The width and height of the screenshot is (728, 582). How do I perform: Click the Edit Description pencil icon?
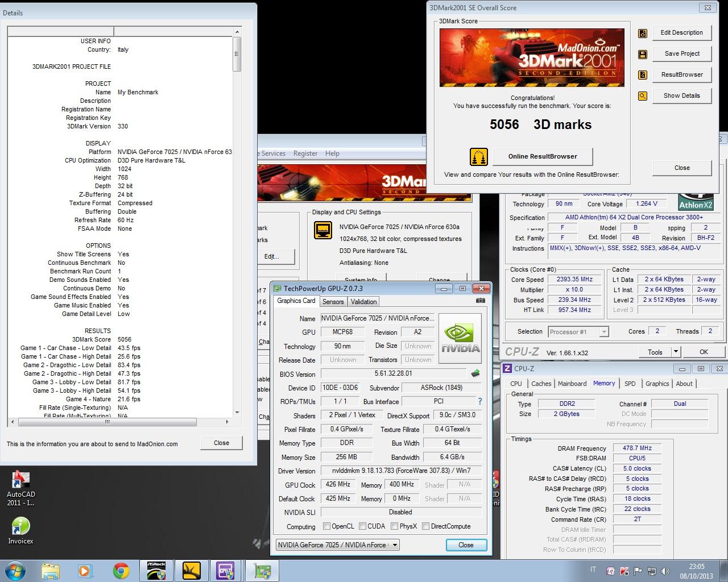[642, 33]
